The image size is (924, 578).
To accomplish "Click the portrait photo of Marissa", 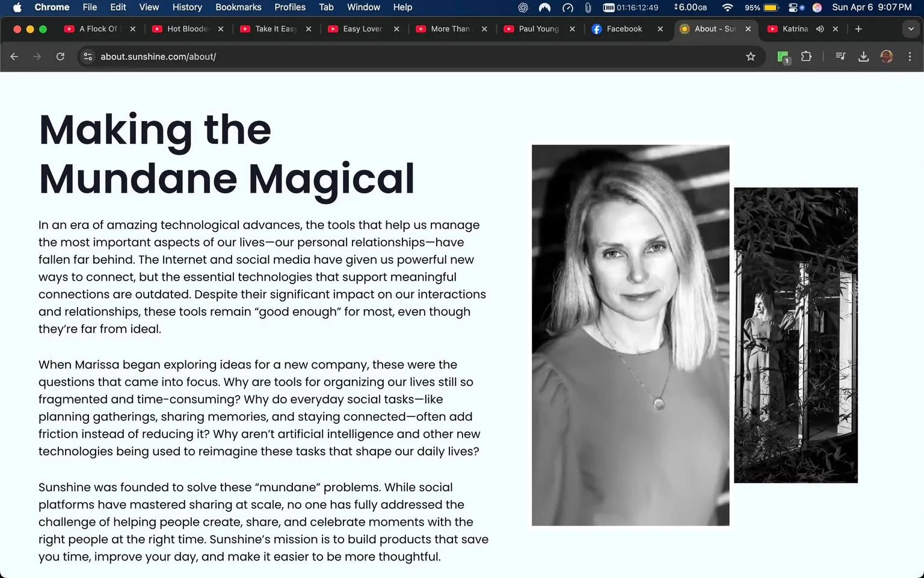I will [630, 335].
